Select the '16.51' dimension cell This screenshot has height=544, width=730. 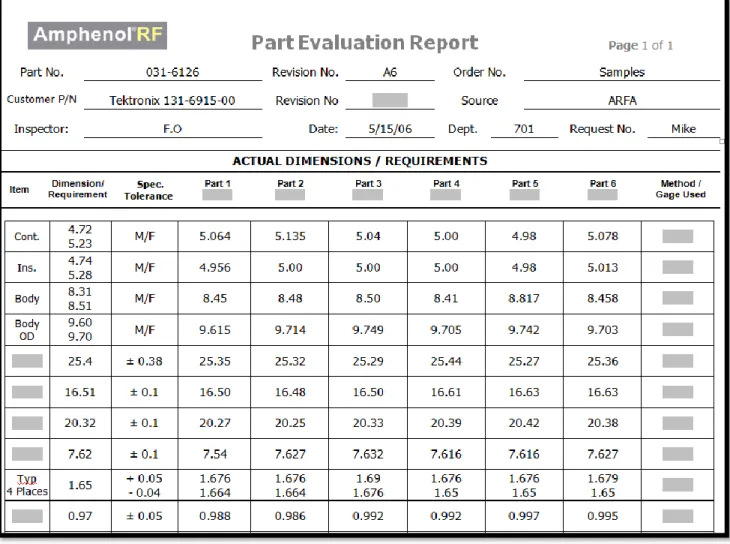tap(80, 392)
